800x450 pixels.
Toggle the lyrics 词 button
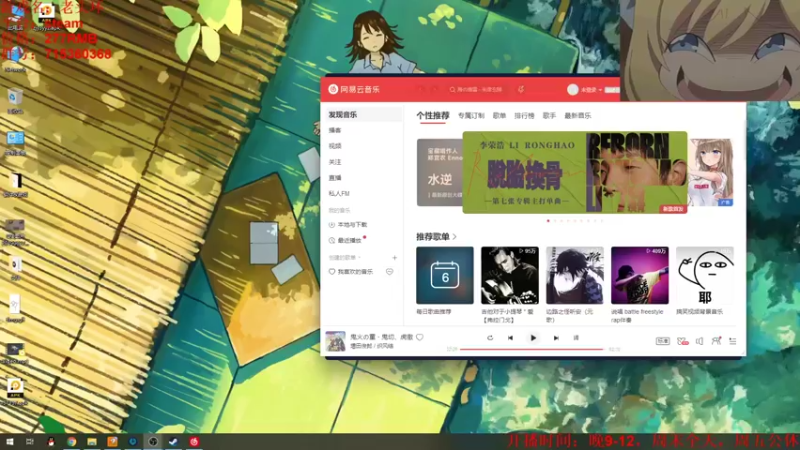click(576, 338)
